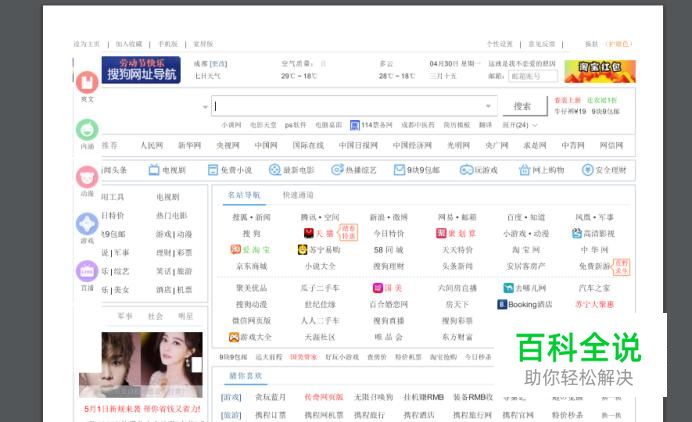
Task: Open the 京东商城 link
Action: click(x=252, y=266)
